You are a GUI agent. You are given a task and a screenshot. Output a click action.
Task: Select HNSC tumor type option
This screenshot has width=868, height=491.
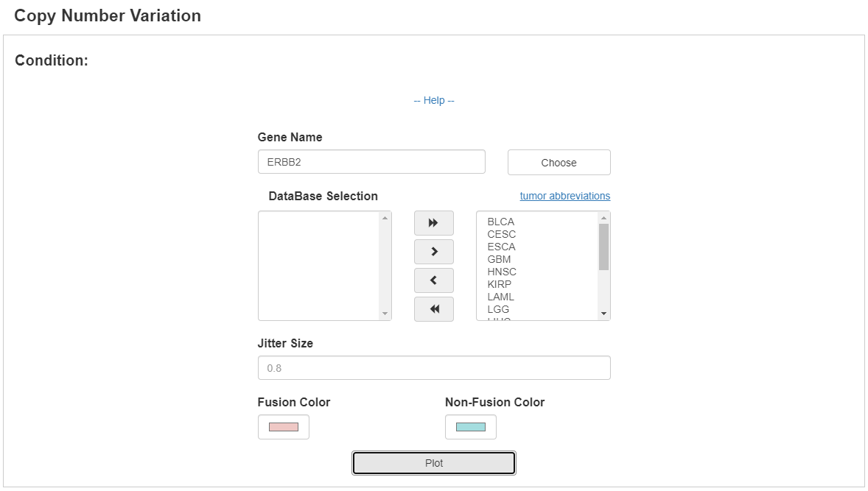(x=502, y=272)
